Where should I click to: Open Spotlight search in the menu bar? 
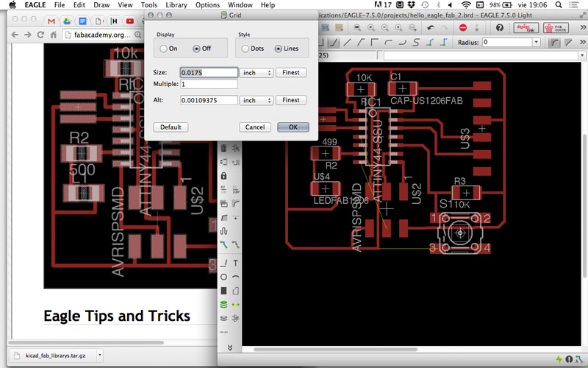(x=559, y=5)
